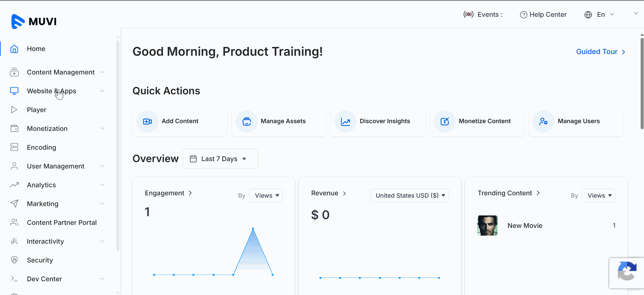644x295 pixels.
Task: Expand the Monetization sidebar chevron
Action: [102, 129]
